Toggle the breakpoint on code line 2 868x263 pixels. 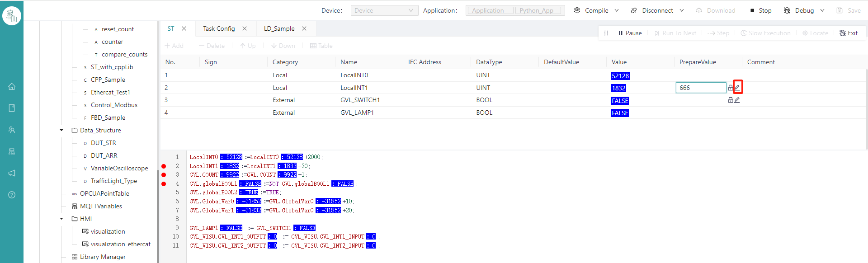coord(164,166)
